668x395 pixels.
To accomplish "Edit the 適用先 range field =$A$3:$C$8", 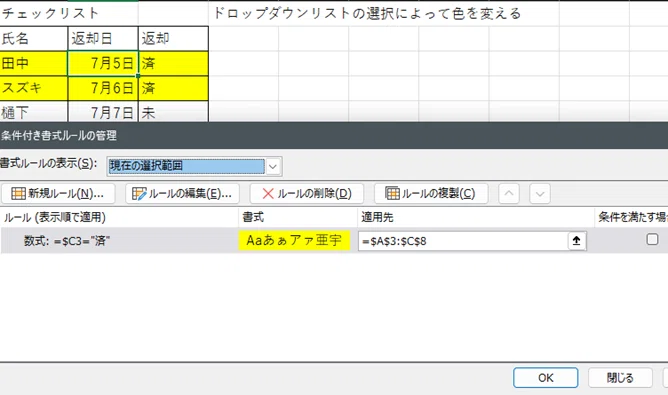I will (463, 241).
